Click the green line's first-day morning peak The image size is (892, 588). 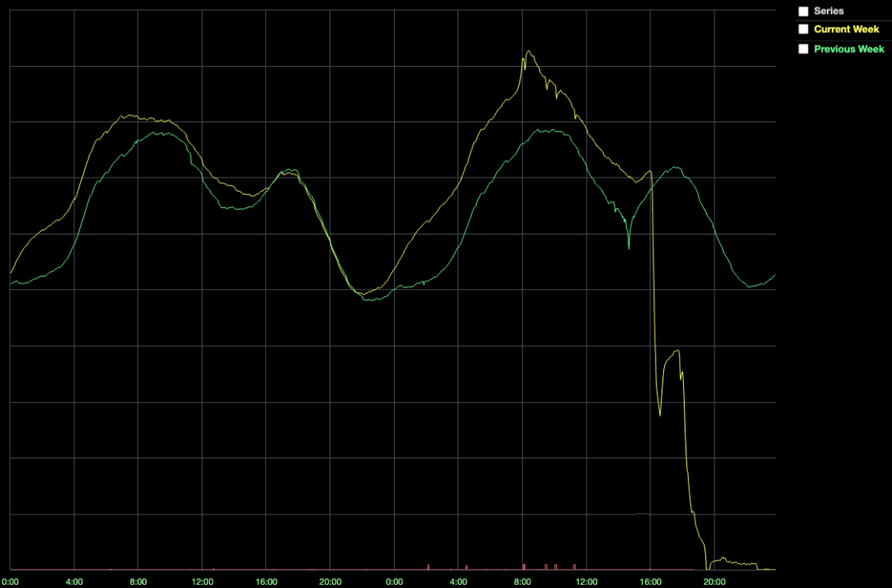(158, 133)
